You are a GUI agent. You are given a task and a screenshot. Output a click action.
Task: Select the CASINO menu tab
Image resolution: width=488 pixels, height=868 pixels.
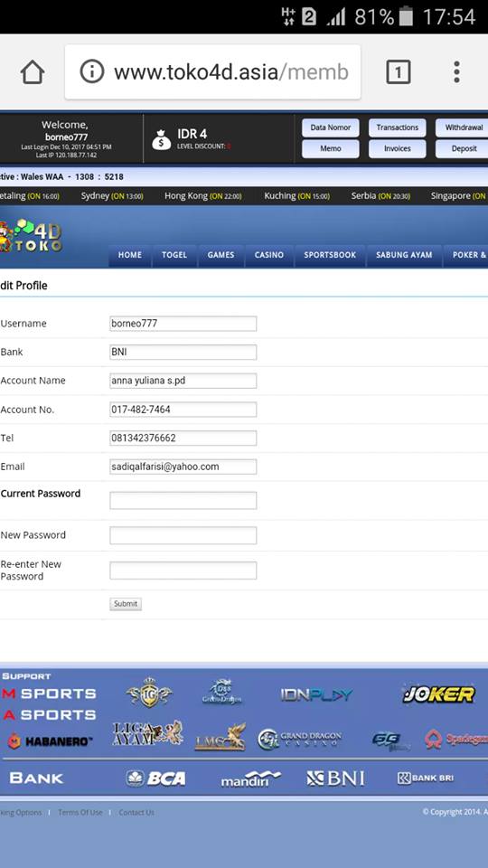tap(269, 255)
